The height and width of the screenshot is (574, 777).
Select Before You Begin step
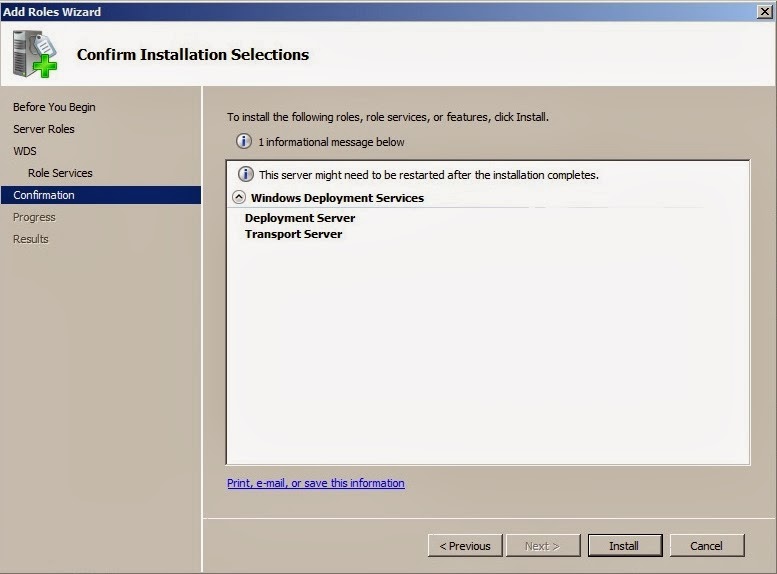[54, 107]
